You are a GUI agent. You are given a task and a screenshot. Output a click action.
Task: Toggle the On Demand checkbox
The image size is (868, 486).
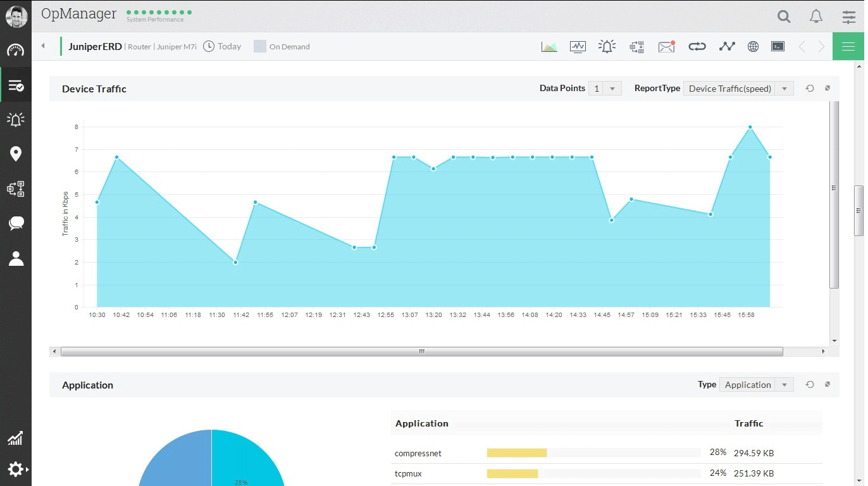click(x=259, y=46)
